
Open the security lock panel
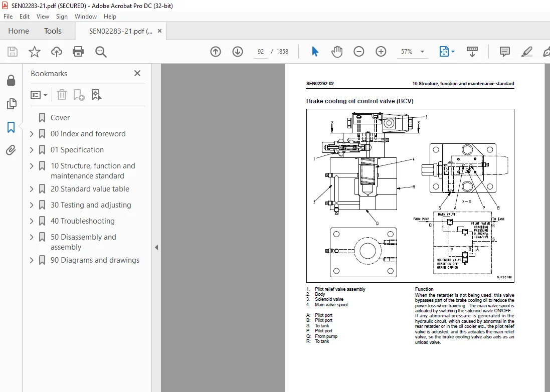click(11, 80)
